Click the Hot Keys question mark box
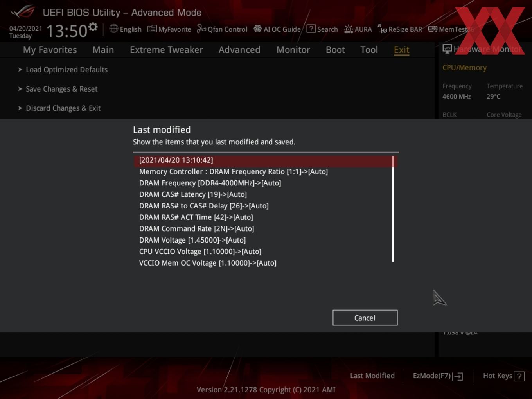 [x=519, y=376]
